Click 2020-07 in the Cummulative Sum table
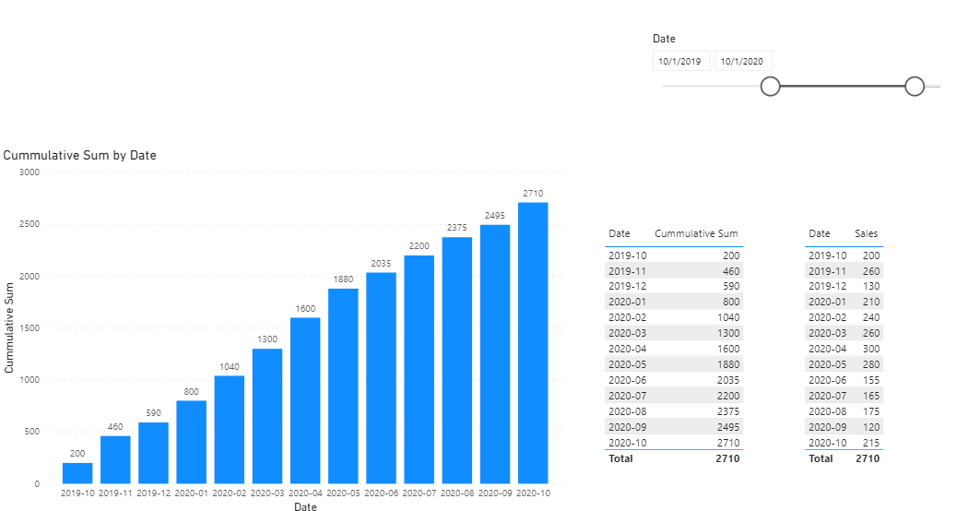The height and width of the screenshot is (511, 980). 628,396
